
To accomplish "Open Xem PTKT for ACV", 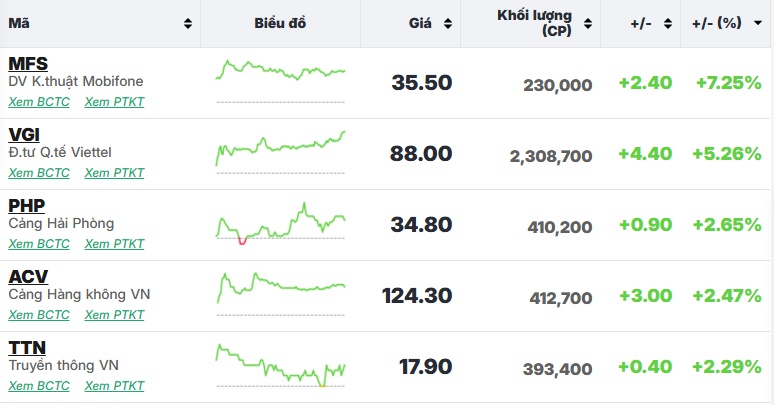I will (114, 314).
